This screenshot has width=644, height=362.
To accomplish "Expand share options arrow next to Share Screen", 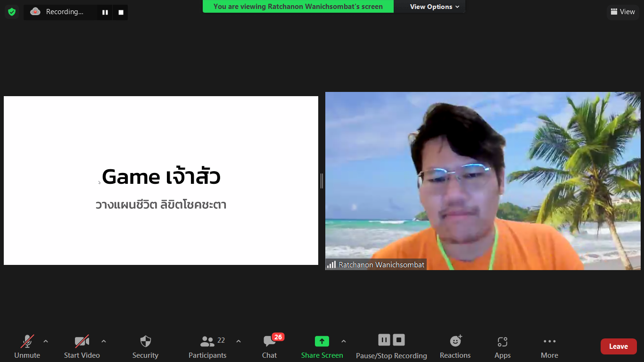I will pyautogui.click(x=344, y=341).
